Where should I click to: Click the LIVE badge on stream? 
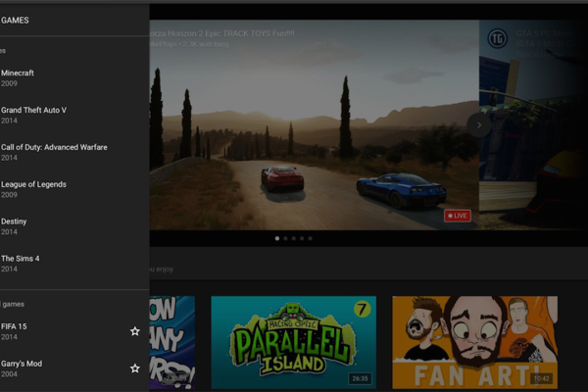[458, 216]
